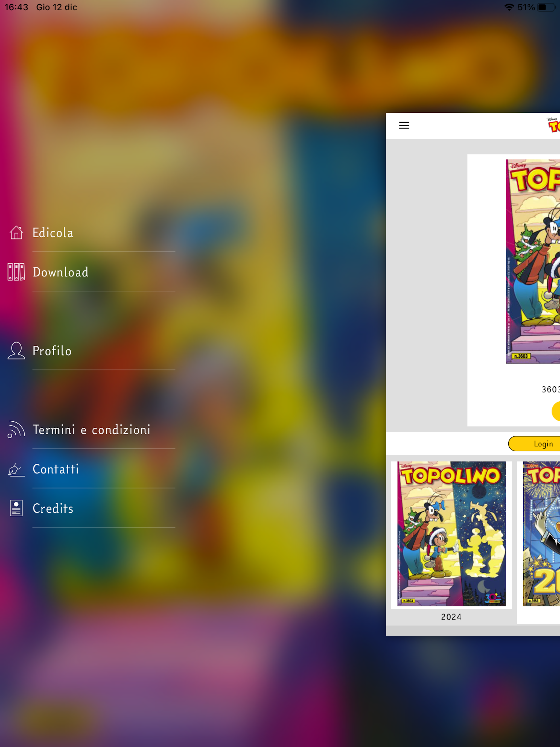This screenshot has height=747, width=560.
Task: Tap the Credits document icon
Action: (x=16, y=508)
